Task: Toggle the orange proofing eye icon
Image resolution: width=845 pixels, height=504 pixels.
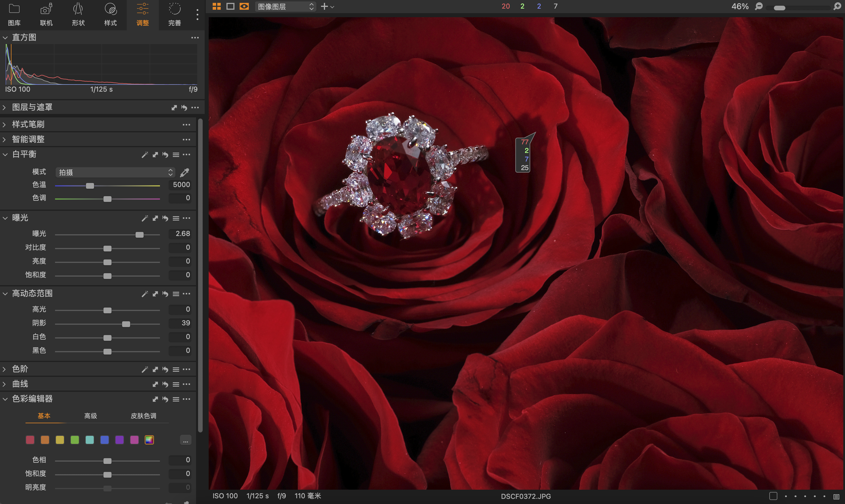Action: click(244, 7)
